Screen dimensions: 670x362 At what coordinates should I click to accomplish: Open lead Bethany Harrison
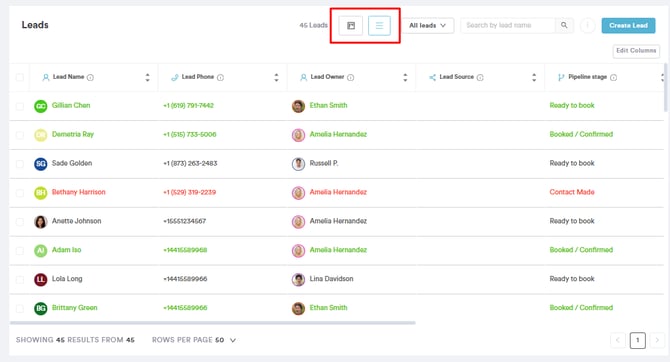(79, 192)
